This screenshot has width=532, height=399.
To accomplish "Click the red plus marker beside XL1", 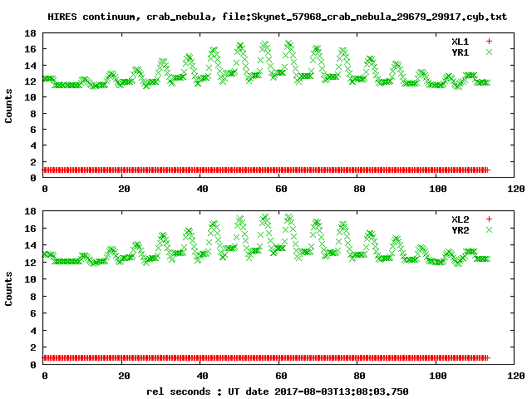I will click(489, 42).
